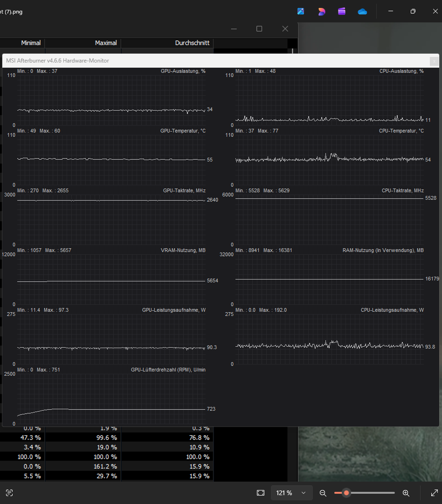Viewport: 442px width, 504px height.
Task: Click the Maximal column header
Action: tap(106, 42)
